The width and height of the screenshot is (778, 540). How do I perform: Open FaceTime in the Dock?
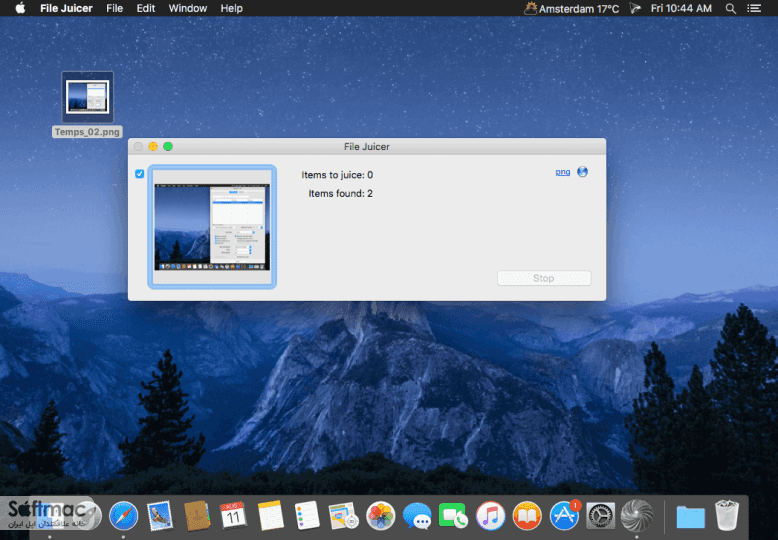point(453,516)
